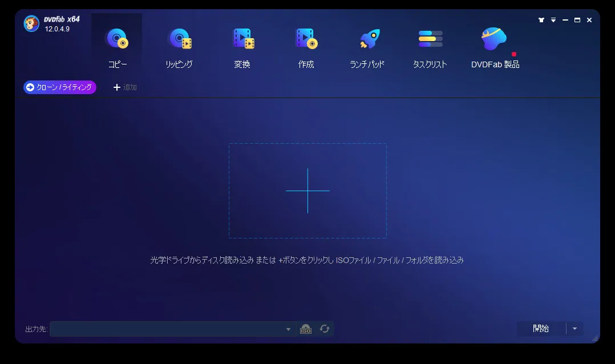Switch to the リッピング (Ripper) module
The height and width of the screenshot is (364, 615).
coord(179,48)
